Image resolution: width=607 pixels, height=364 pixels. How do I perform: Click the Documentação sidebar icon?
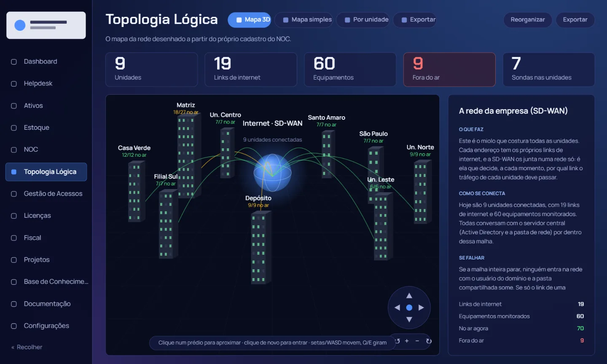point(14,304)
